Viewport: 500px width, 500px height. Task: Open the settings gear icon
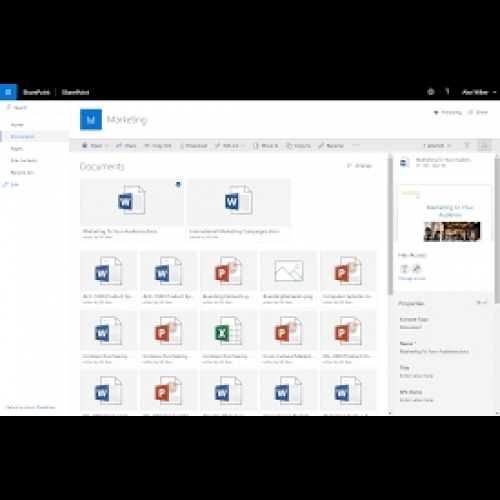(431, 92)
